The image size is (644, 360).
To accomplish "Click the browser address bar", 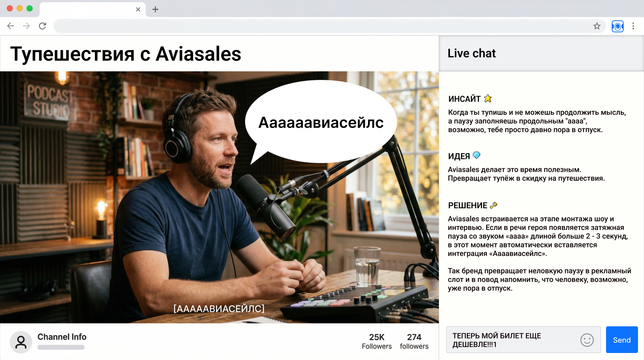I will click(x=330, y=26).
